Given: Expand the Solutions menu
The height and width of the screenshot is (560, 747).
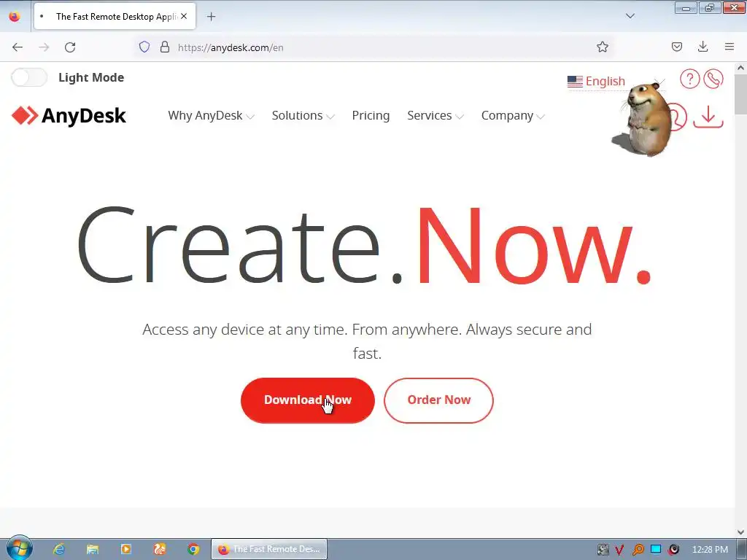Looking at the screenshot, I should click(303, 116).
